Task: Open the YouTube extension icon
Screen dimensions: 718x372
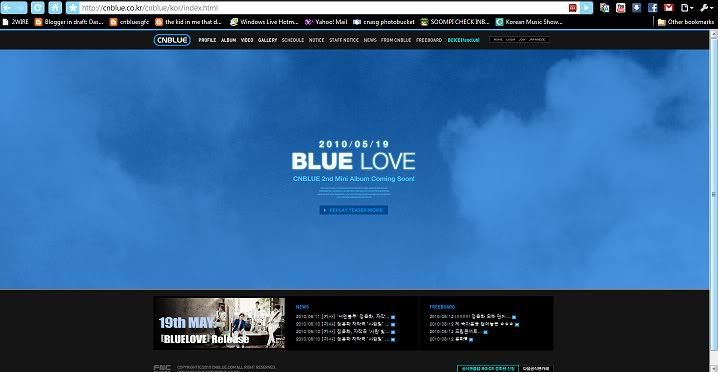Action: [x=620, y=7]
